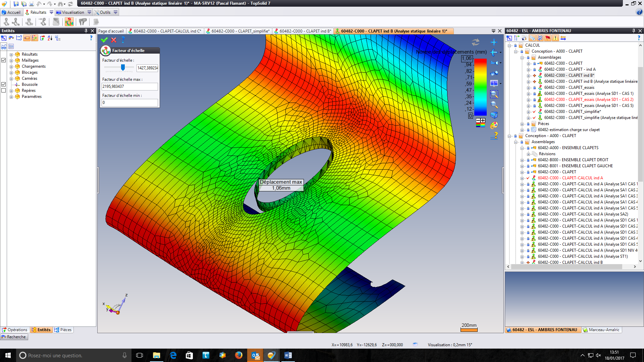644x362 pixels.
Task: Click the displacement color legend bar
Action: (480, 87)
